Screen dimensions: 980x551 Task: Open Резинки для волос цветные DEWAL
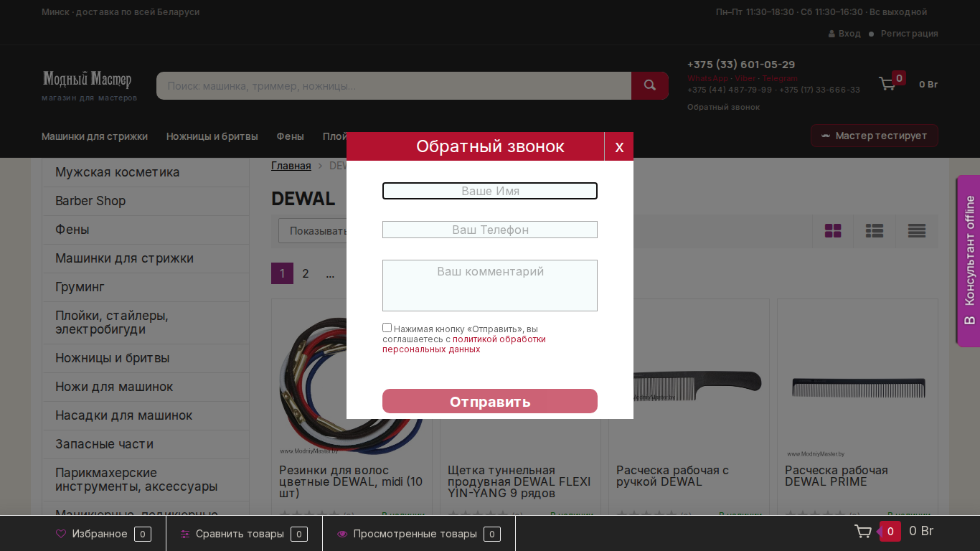(351, 481)
